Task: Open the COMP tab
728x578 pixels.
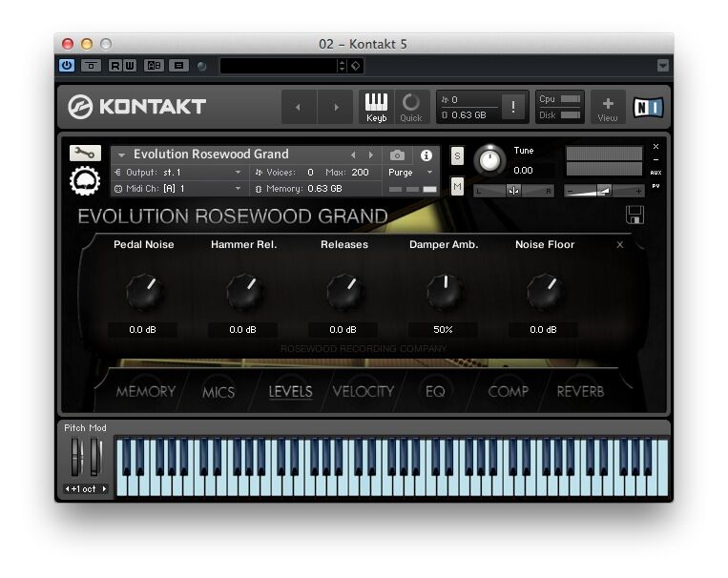Action: tap(508, 392)
